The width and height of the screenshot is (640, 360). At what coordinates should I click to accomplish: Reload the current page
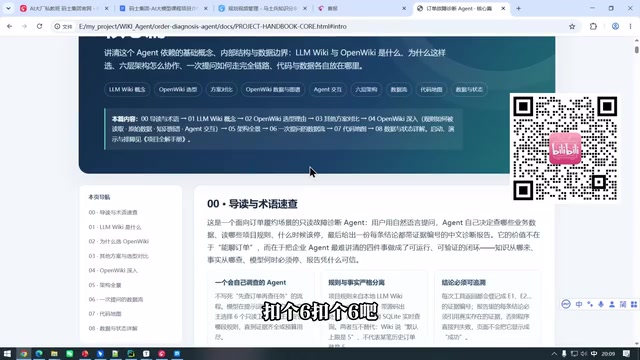tap(39, 26)
